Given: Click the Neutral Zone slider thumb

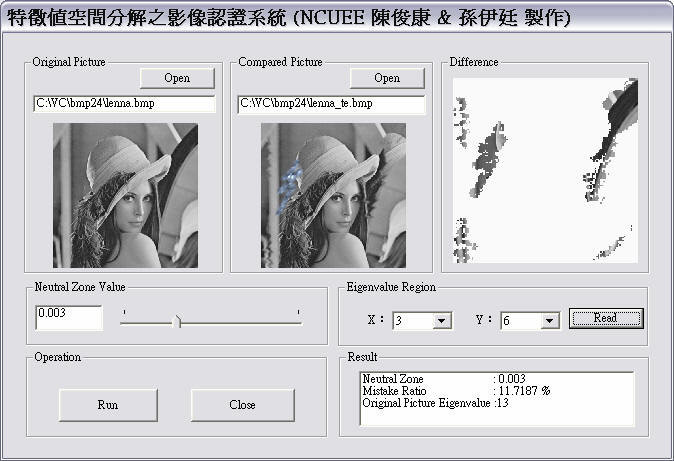Looking at the screenshot, I should (x=178, y=320).
